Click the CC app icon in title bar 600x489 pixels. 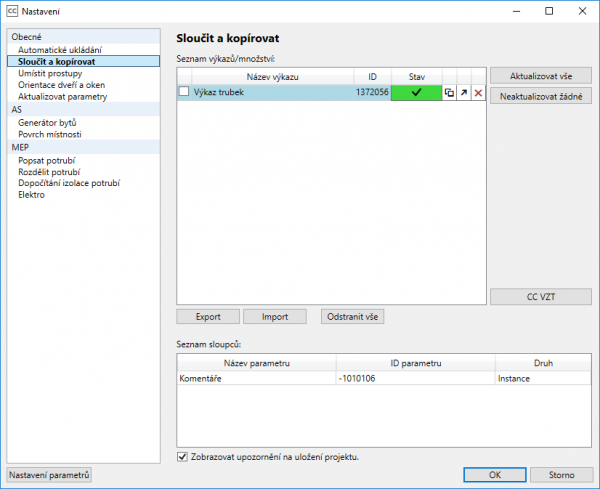pyautogui.click(x=12, y=11)
